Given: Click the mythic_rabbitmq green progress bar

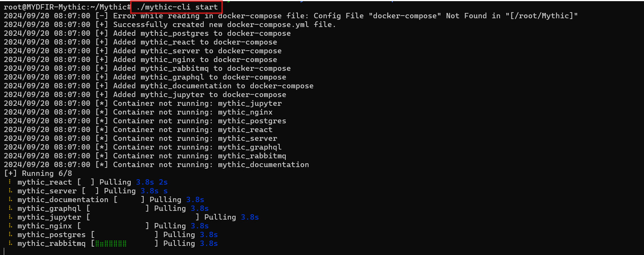Looking at the screenshot, I should (111, 244).
